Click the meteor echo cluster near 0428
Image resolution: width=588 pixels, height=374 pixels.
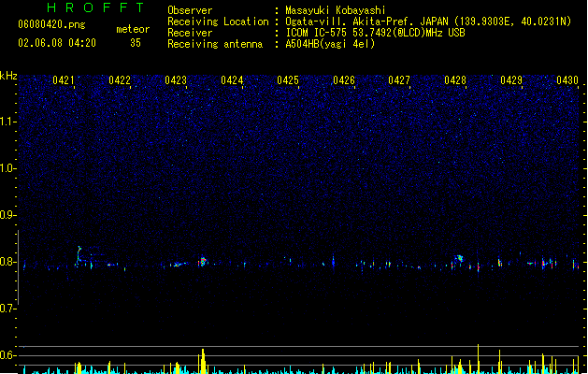coord(459,258)
